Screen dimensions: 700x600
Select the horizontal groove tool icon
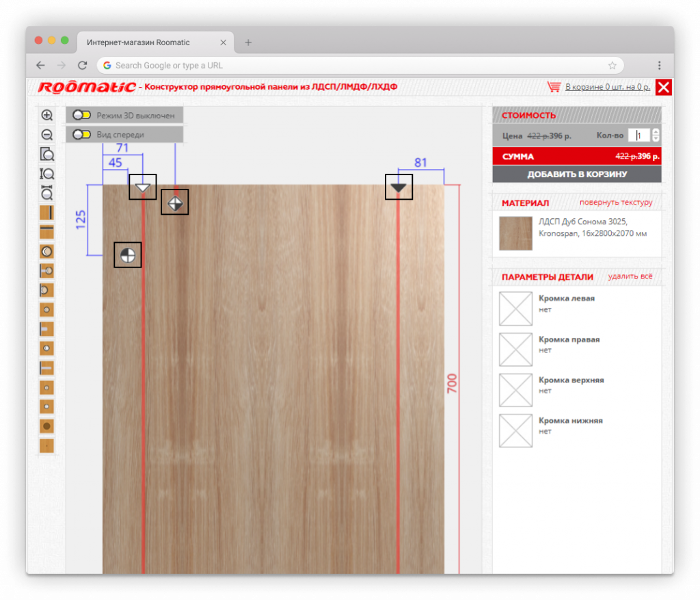point(46,232)
